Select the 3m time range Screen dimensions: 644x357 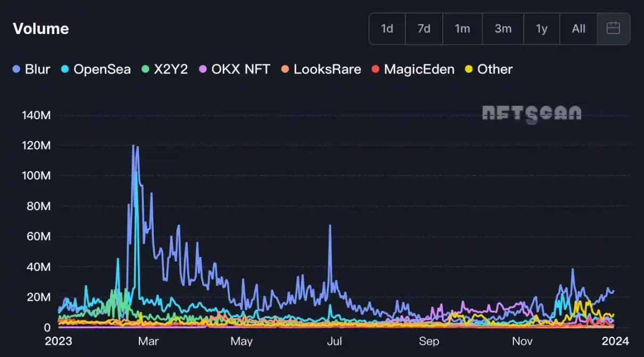click(502, 29)
